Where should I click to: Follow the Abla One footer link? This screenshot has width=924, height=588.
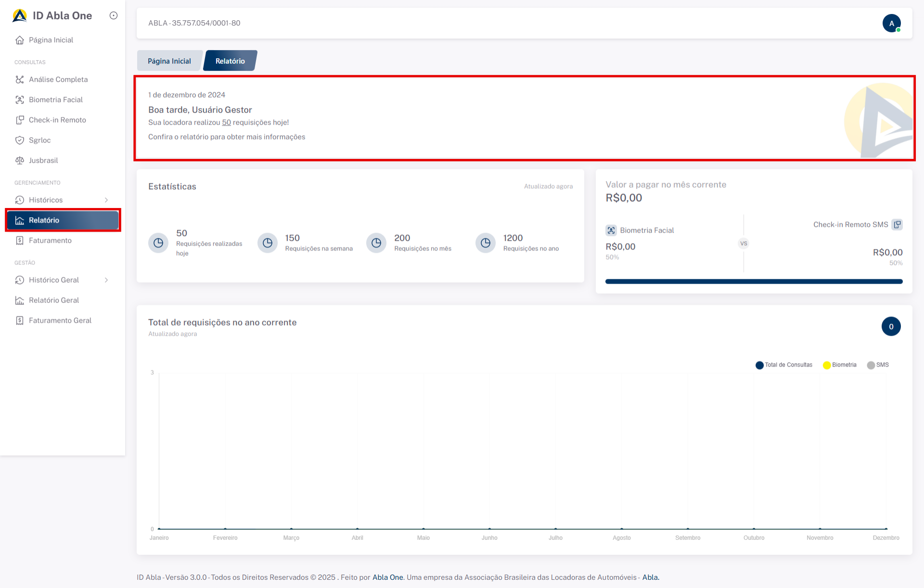pos(387,577)
